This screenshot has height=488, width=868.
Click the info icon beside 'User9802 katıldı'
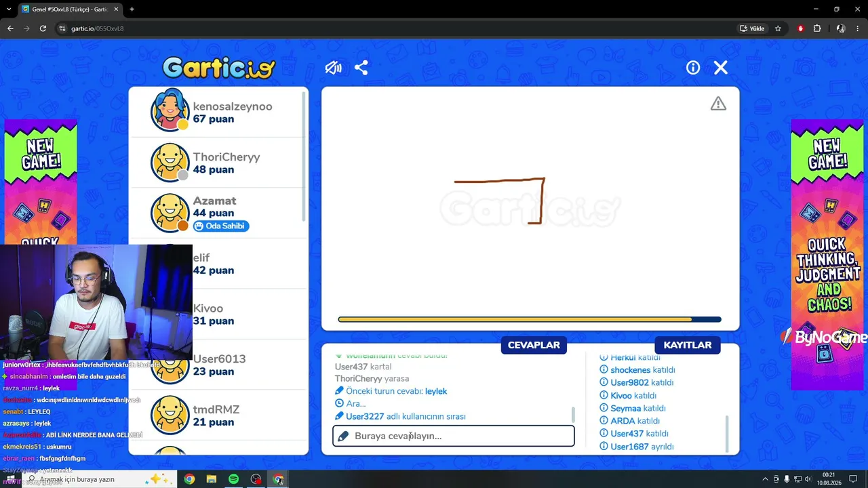click(x=604, y=382)
